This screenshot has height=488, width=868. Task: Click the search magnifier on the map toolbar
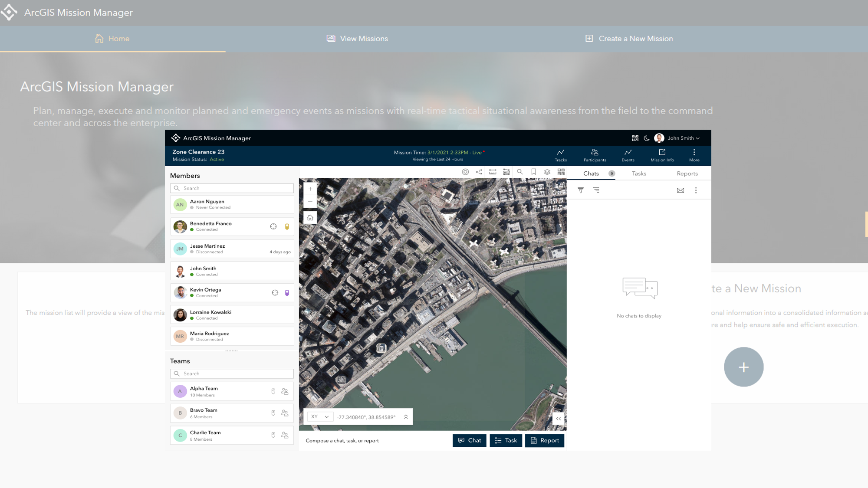520,172
